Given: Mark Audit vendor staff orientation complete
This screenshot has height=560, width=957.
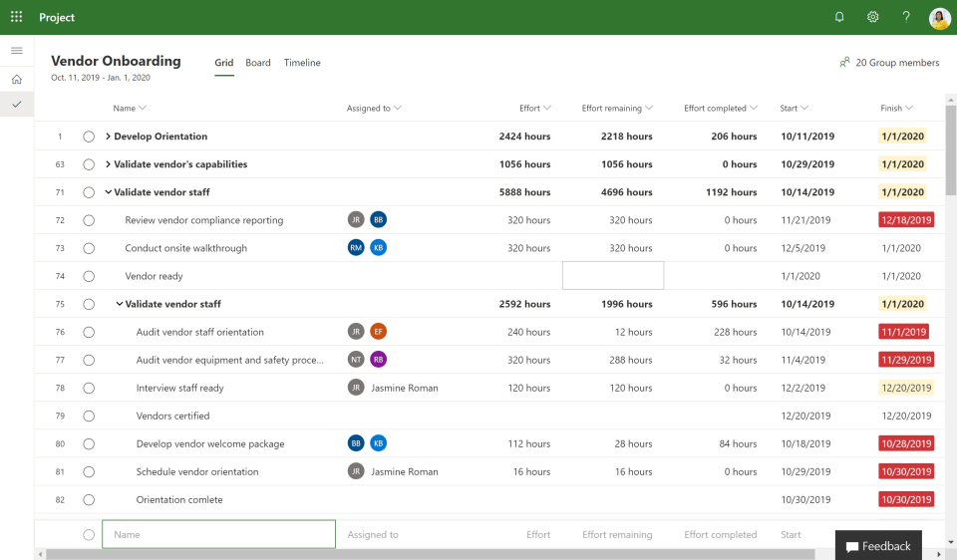Looking at the screenshot, I should 89,333.
